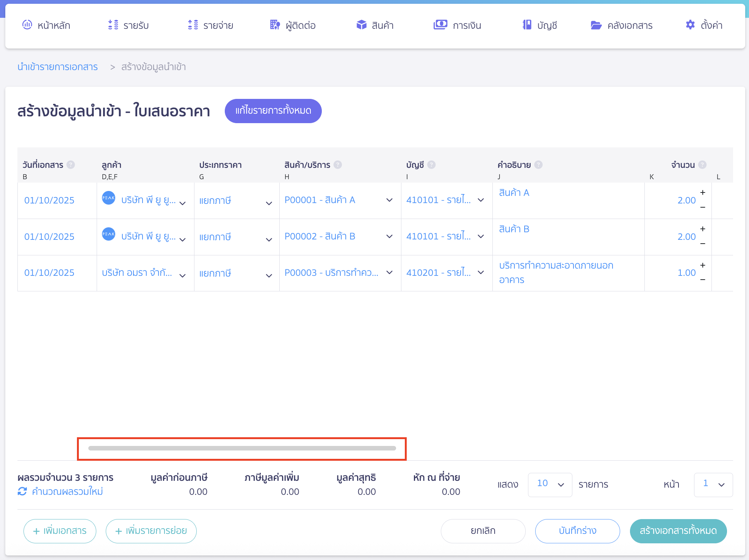Expand บริษัท อมรา customer dropdown
This screenshot has height=560, width=749.
click(182, 275)
